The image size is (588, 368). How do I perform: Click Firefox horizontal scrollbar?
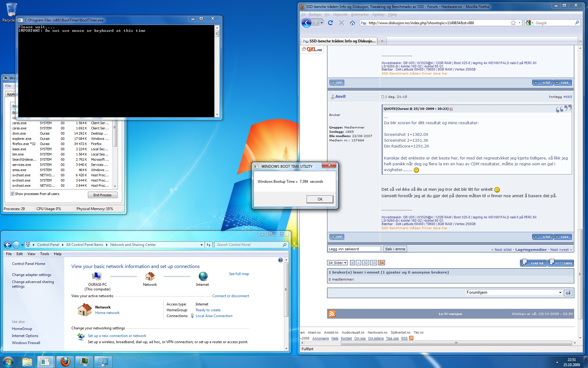[x=456, y=343]
